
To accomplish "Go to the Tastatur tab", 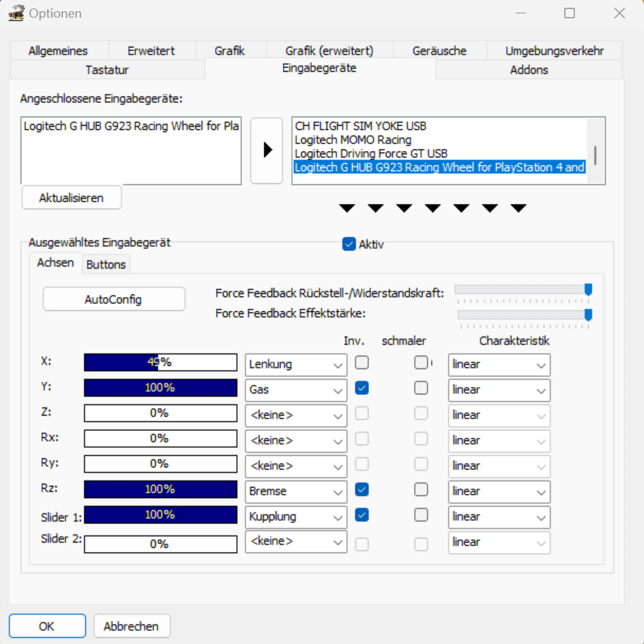I will (x=107, y=70).
